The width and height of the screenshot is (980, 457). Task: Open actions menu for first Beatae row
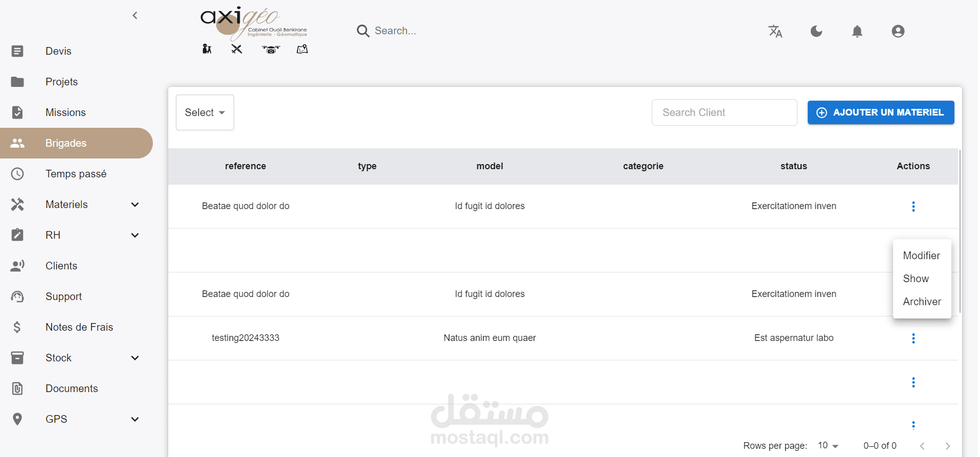[914, 207]
